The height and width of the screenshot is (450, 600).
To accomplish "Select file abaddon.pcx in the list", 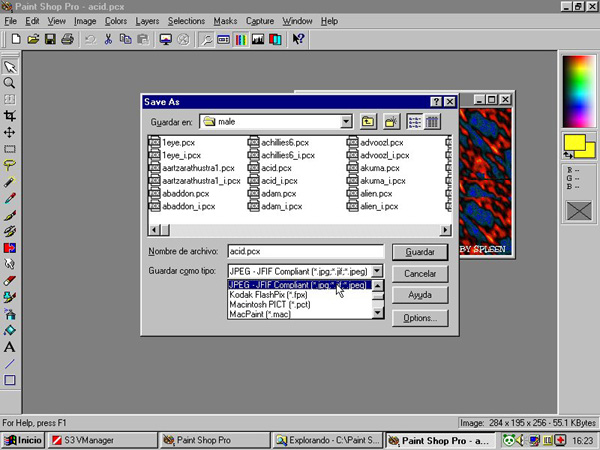I will click(x=178, y=194).
